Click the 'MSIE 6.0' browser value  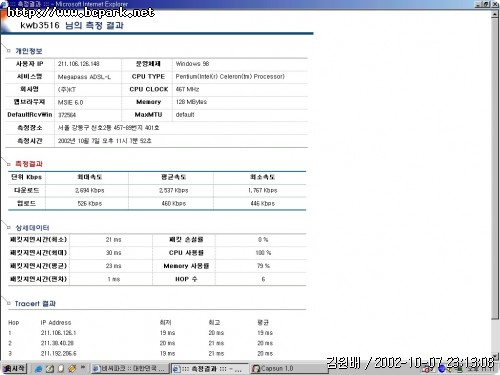click(70, 102)
